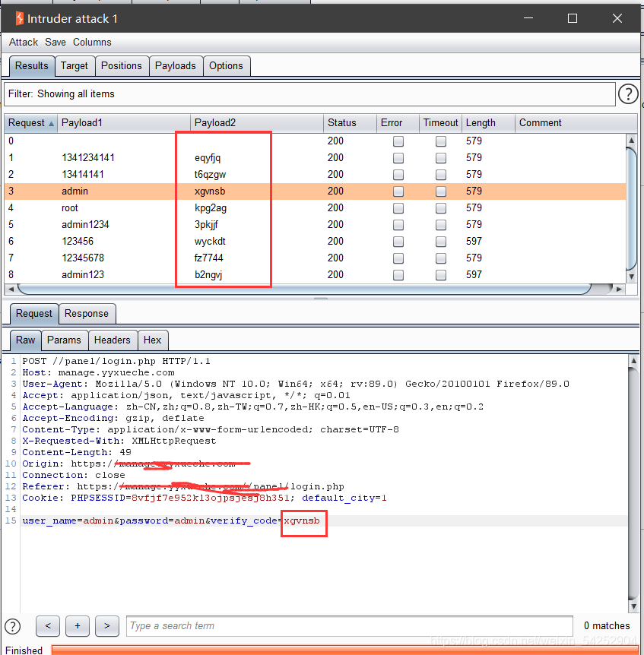
Task: Select row with payload 123456
Action: [x=315, y=242]
